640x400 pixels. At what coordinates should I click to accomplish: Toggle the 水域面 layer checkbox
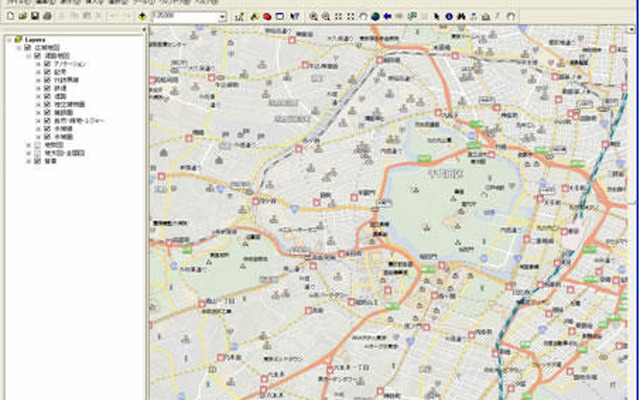pos(47,137)
